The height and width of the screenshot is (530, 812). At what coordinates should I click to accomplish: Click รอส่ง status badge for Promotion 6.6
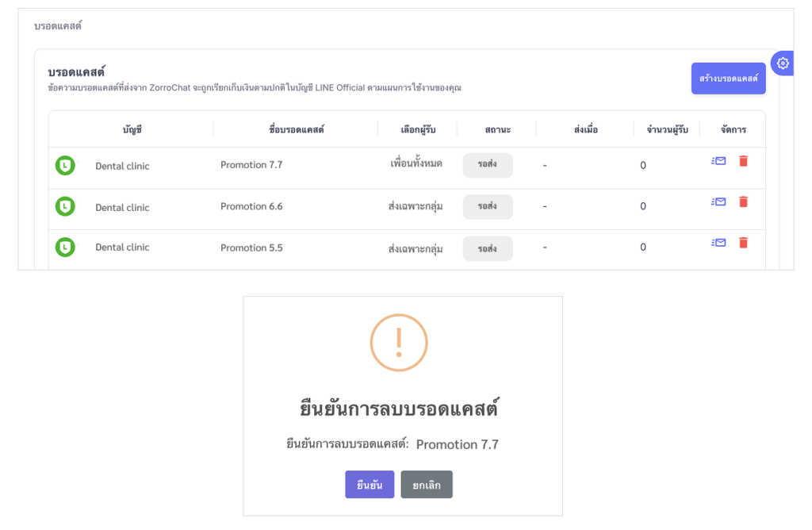488,206
